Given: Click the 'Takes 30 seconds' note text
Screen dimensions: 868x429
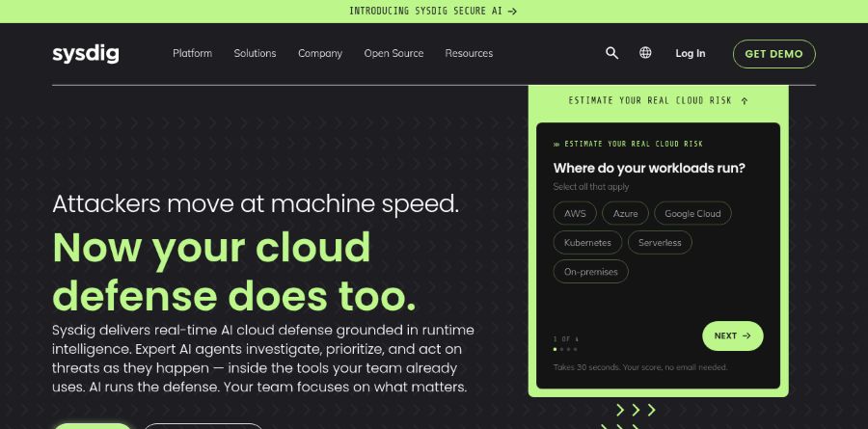Looking at the screenshot, I should click(640, 367).
